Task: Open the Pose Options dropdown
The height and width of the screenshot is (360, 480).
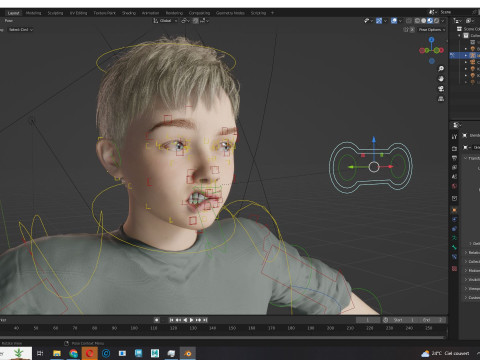Action: point(432,30)
